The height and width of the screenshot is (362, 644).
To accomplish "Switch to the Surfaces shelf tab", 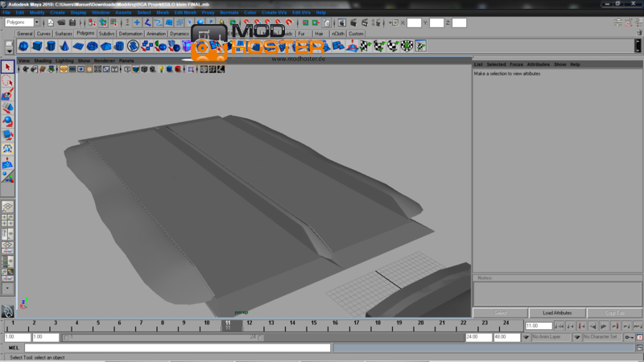I will [x=64, y=34].
